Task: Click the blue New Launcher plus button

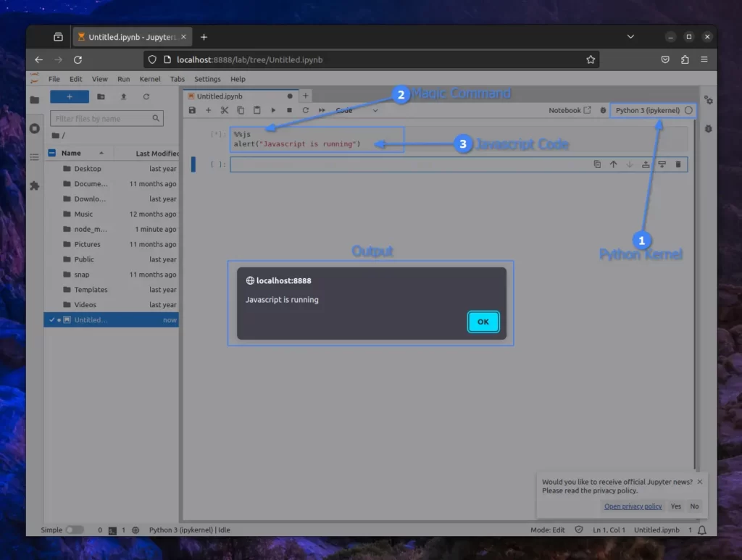Action: coord(70,96)
